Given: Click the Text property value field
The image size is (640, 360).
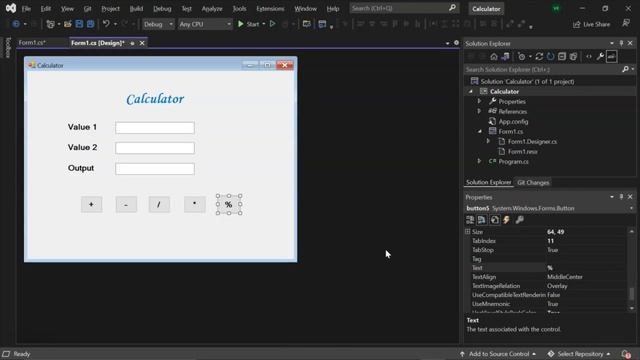Looking at the screenshot, I should (586, 268).
